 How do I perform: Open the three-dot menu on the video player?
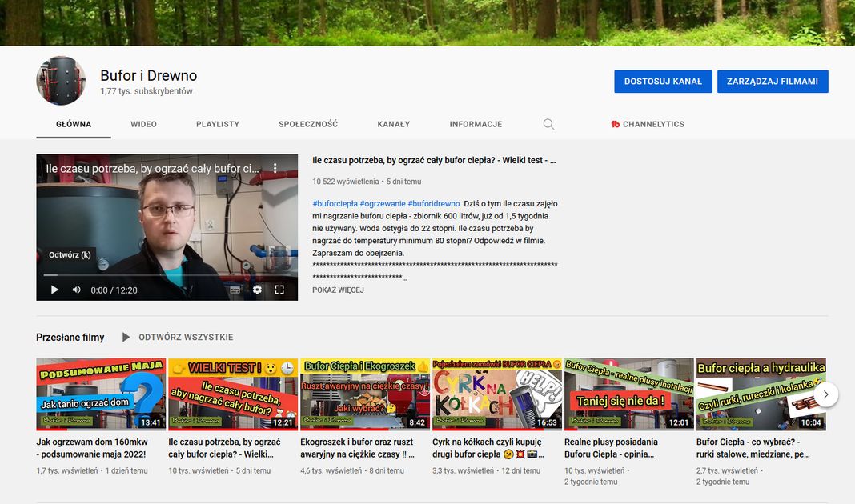[275, 169]
